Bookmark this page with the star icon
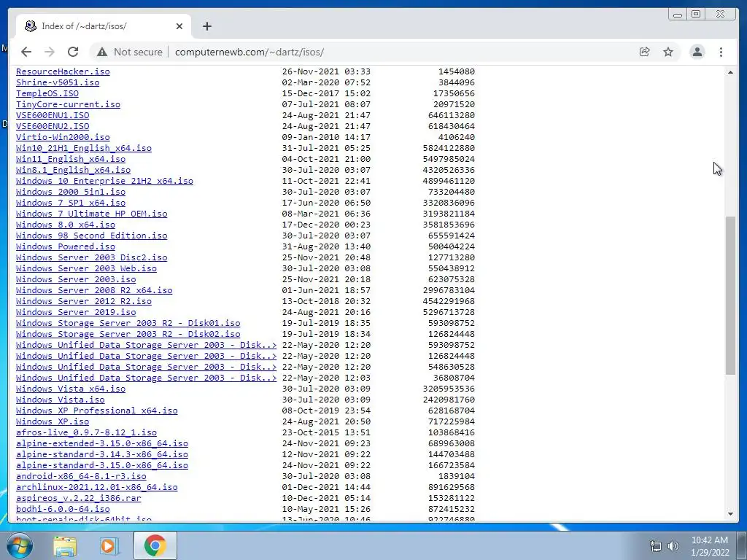The height and width of the screenshot is (560, 747). pos(668,52)
